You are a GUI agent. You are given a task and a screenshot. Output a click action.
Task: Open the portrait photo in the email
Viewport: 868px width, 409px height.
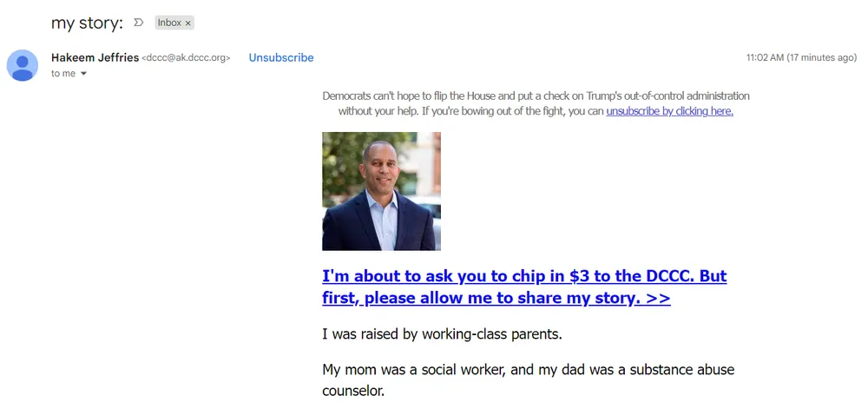[381, 191]
